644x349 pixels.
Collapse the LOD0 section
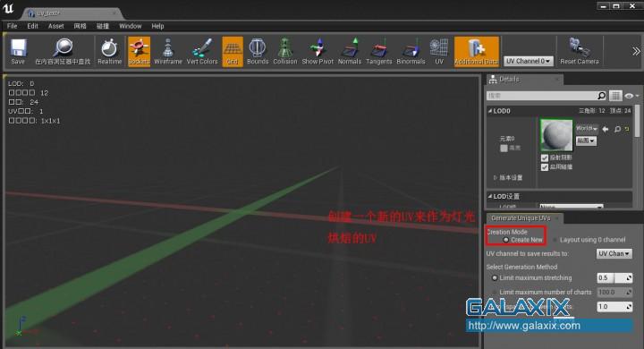490,111
